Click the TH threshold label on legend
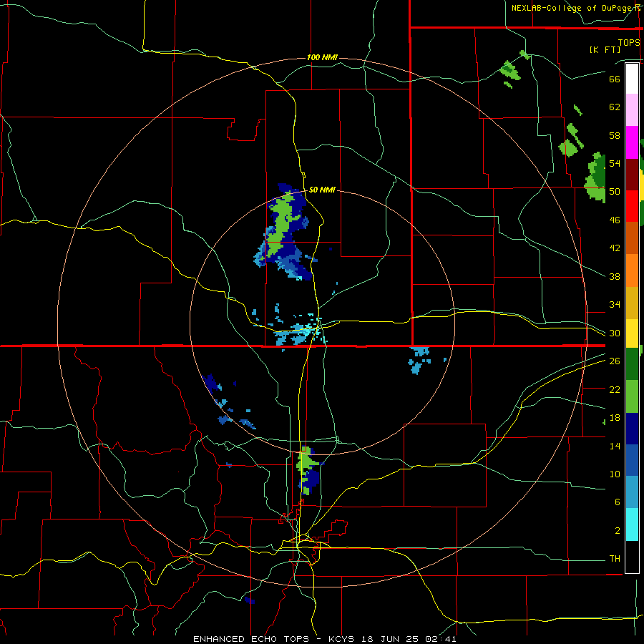Screen dimensions: 644x644 (615, 559)
